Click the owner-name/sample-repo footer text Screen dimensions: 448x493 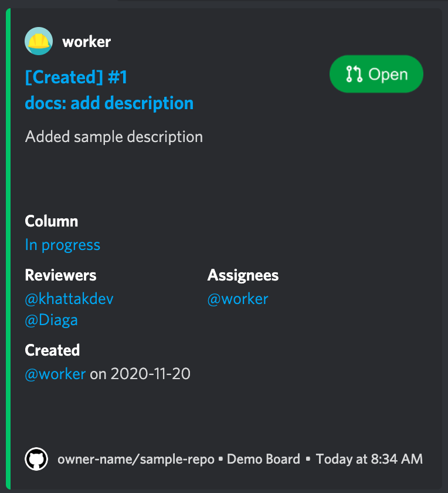coord(135,459)
